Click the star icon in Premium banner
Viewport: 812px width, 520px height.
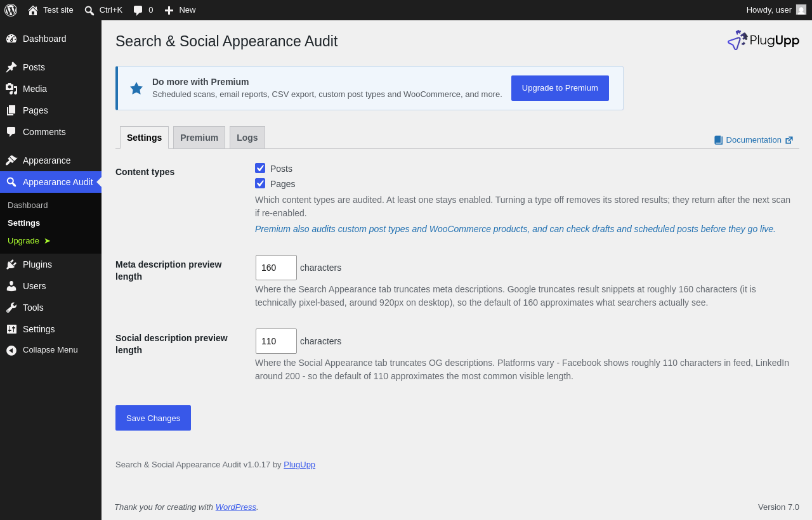click(136, 88)
